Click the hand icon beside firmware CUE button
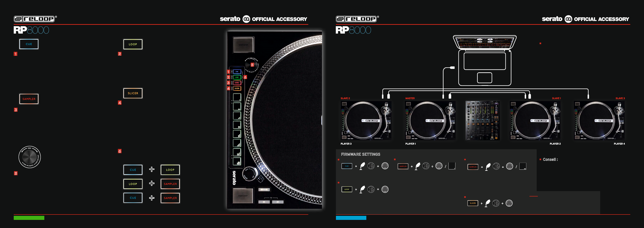This screenshot has width=644, height=228. coord(362,166)
